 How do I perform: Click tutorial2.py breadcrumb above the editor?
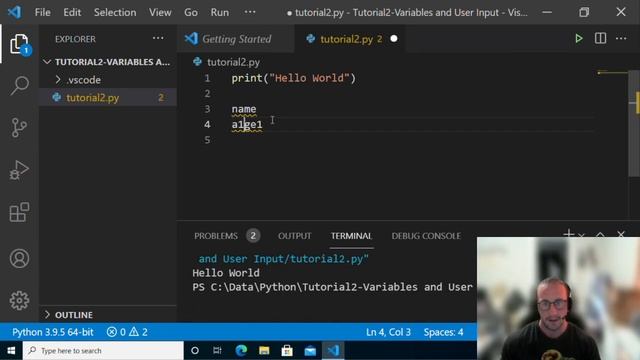(x=233, y=62)
